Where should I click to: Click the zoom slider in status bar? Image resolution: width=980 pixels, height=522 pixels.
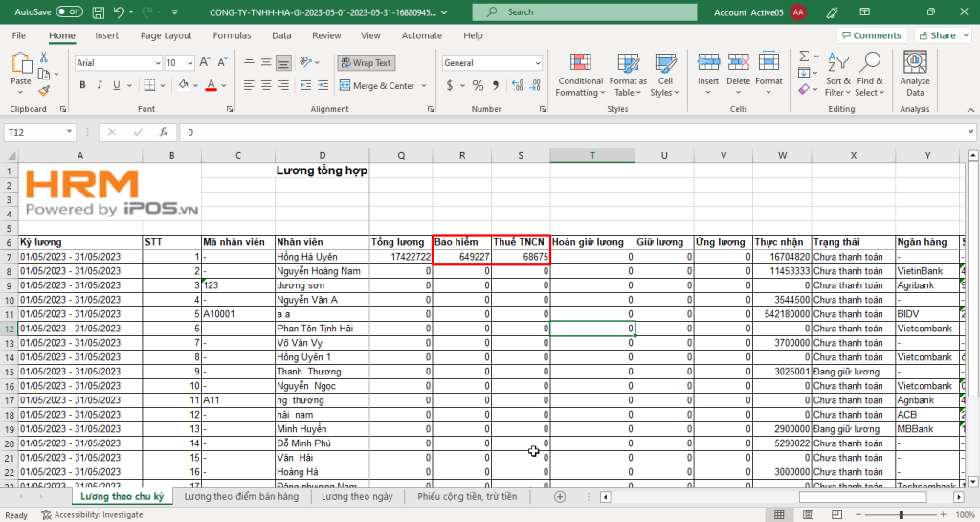tap(900, 515)
